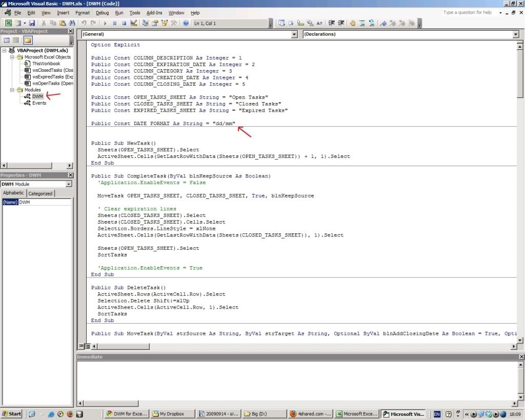Switch to the Categorized properties tab
Viewport: 525px width, 420px height.
coord(41,193)
